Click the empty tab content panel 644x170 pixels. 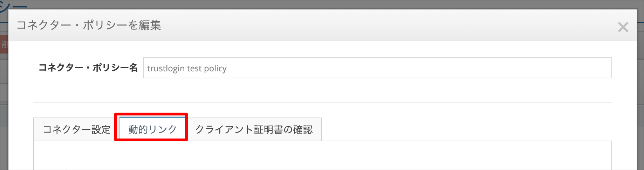pyautogui.click(x=323, y=156)
